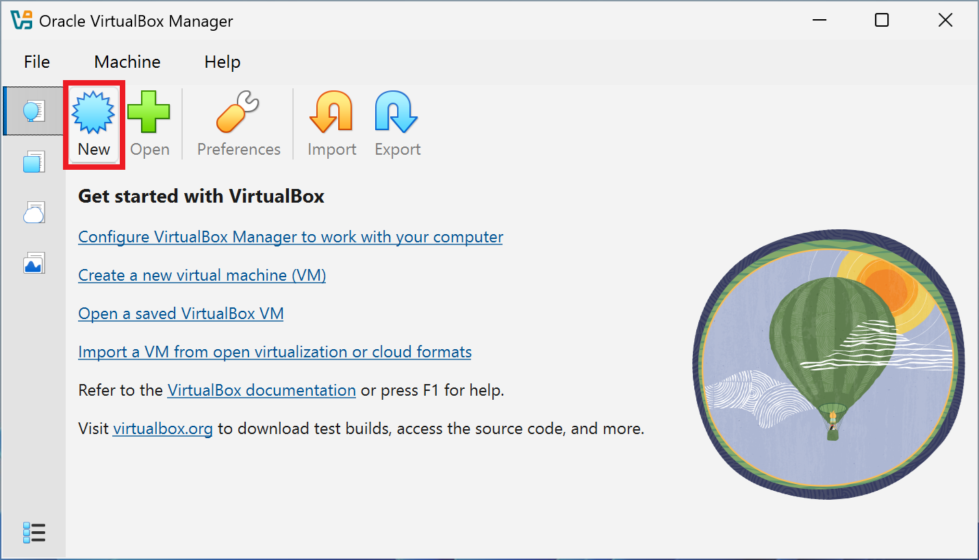The height and width of the screenshot is (560, 979).
Task: Switch to the Welcome page in the sidebar
Action: pos(34,110)
